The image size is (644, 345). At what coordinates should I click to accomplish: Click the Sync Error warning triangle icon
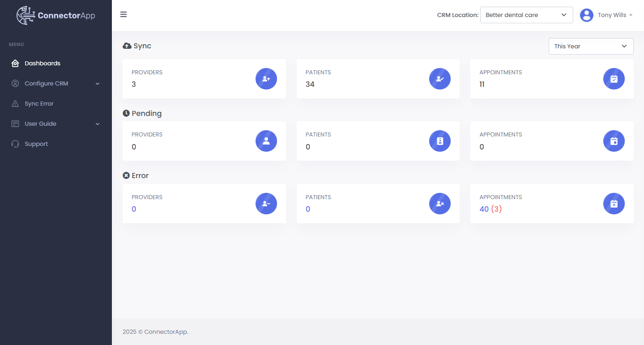15,103
